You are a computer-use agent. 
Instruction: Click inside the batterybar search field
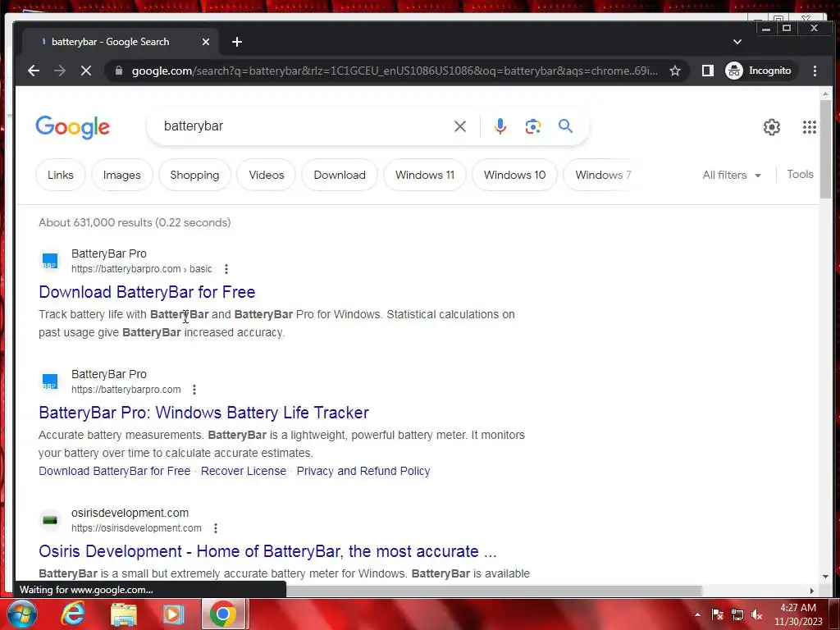tap(305, 126)
